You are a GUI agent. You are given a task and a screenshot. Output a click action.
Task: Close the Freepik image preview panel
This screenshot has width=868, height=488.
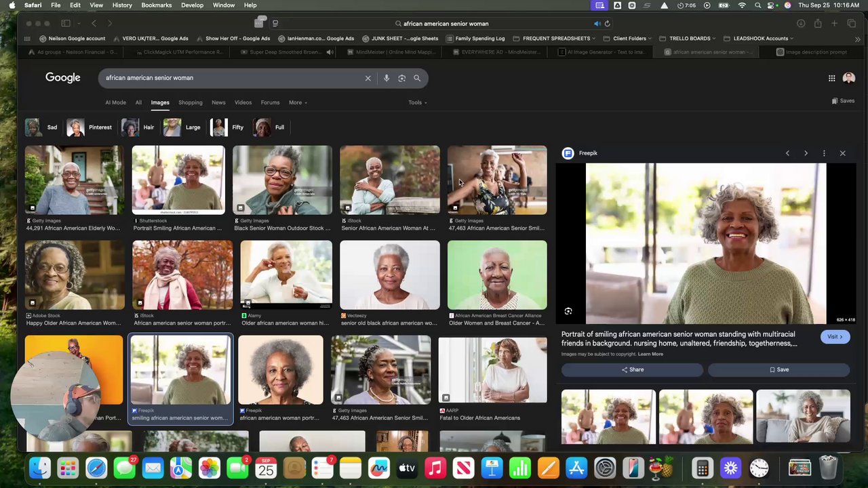click(842, 153)
